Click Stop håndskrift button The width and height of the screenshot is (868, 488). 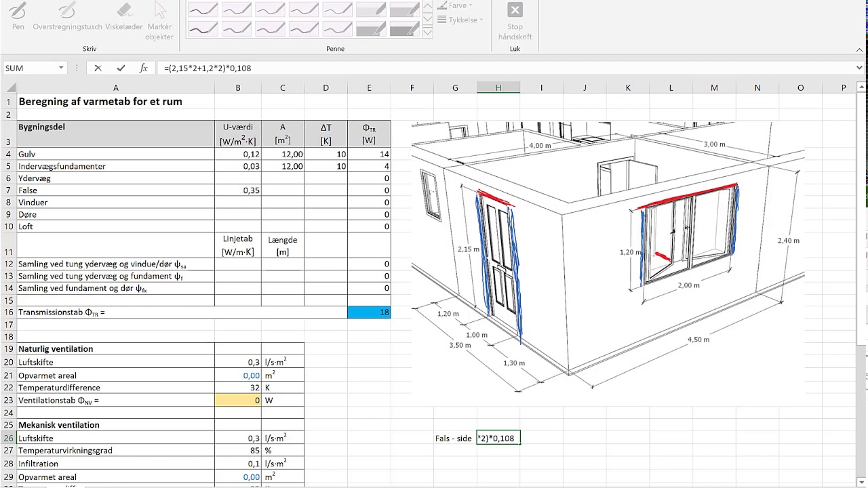pyautogui.click(x=515, y=21)
